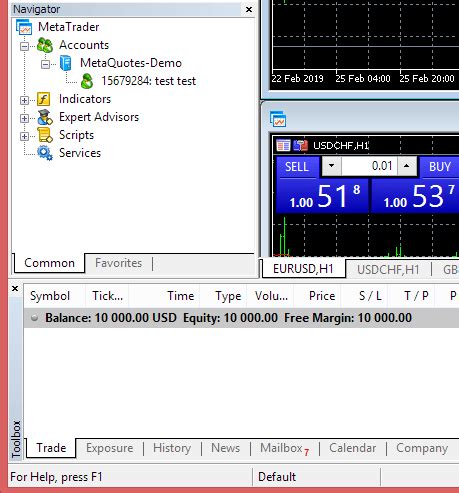The image size is (459, 493).
Task: Select the Scripts tree label
Action: [76, 135]
